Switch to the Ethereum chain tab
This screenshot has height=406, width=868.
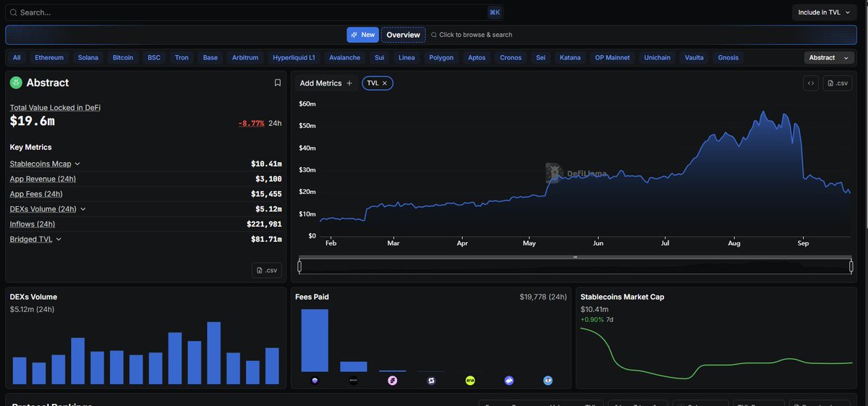click(x=49, y=58)
